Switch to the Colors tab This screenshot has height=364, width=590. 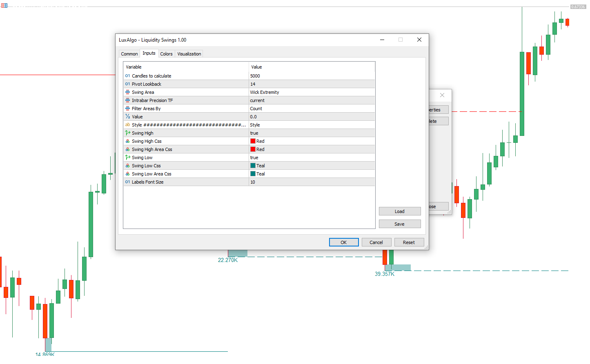click(x=166, y=54)
